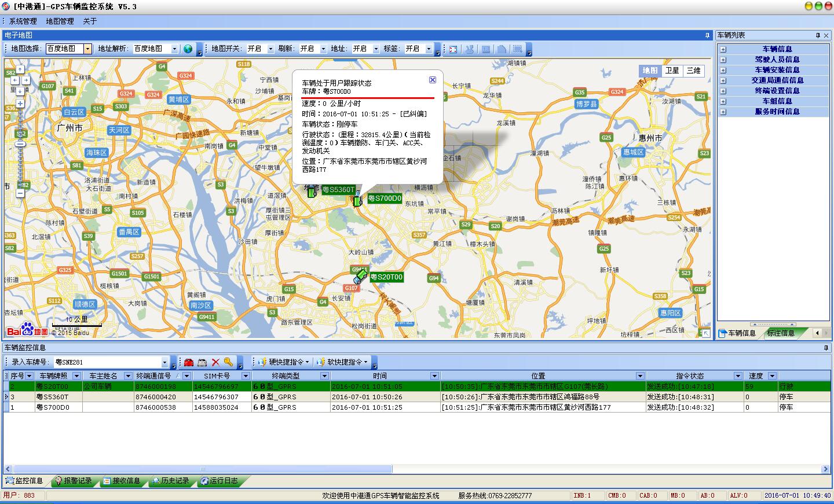The height and width of the screenshot is (504, 834).
Task: Pan the map down with arrow button
Action: [x=20, y=91]
